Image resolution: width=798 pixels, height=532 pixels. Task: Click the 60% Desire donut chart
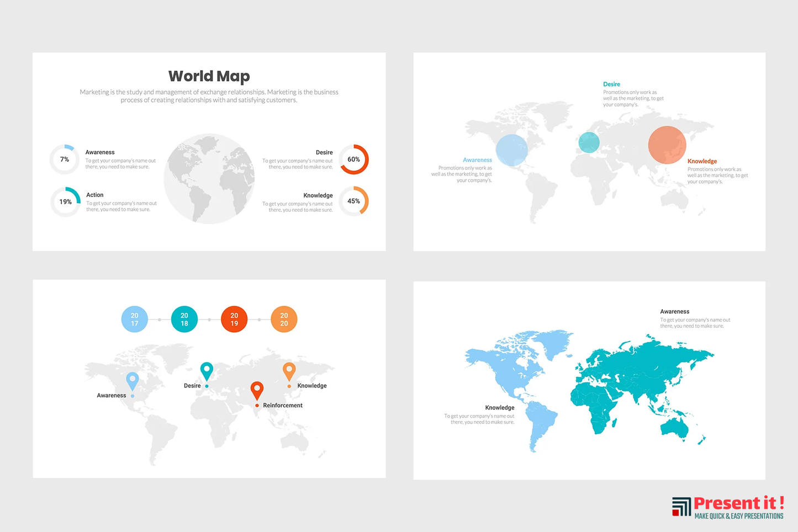pyautogui.click(x=353, y=159)
